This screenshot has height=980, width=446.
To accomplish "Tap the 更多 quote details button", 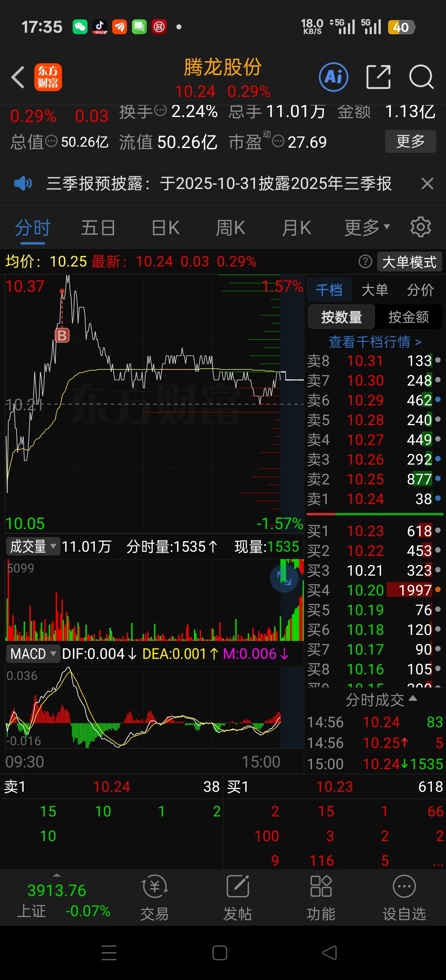I will [410, 141].
